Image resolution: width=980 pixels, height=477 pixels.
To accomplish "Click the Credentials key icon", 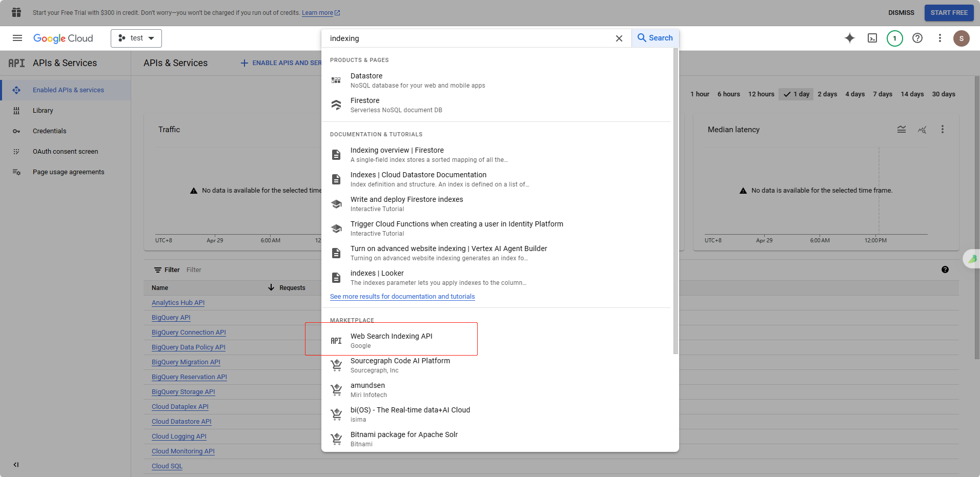I will 16,131.
